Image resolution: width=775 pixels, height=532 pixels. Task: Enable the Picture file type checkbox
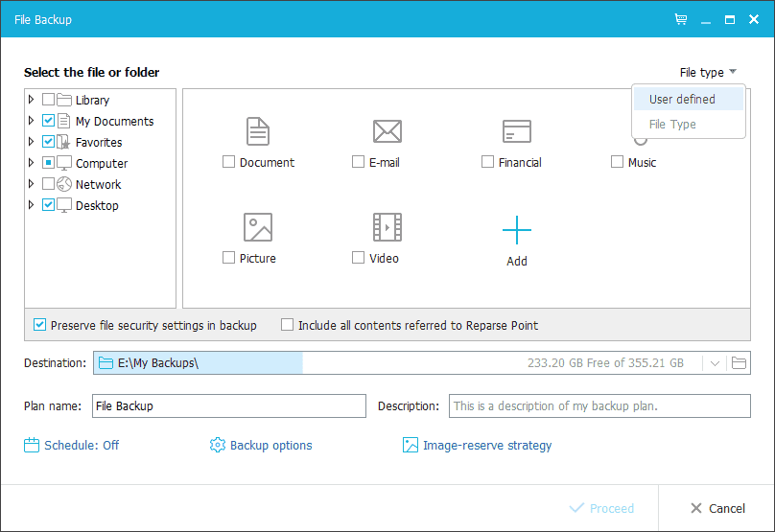[228, 257]
